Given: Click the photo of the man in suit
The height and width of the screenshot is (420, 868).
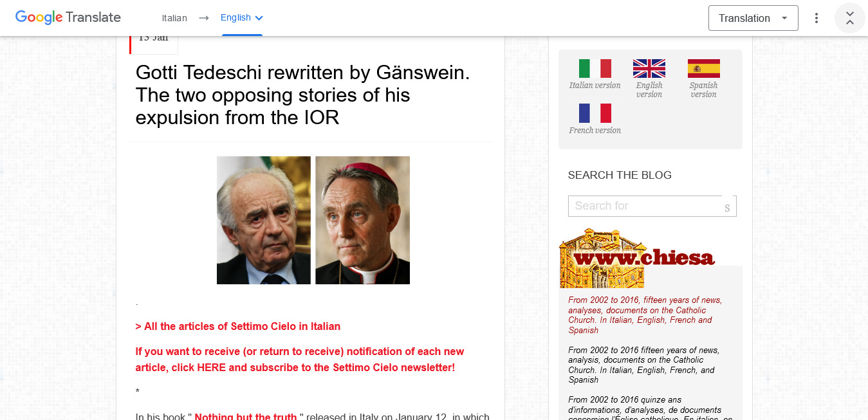Looking at the screenshot, I should coord(264,220).
